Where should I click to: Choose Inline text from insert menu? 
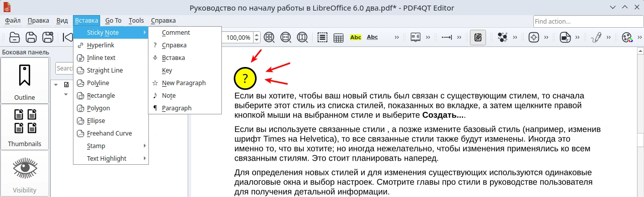click(111, 58)
